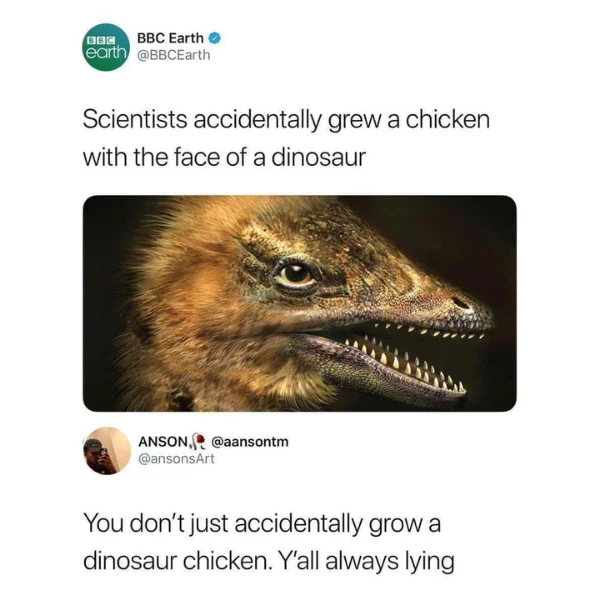
Task: Open the BBC Earth display name
Action: pos(170,38)
